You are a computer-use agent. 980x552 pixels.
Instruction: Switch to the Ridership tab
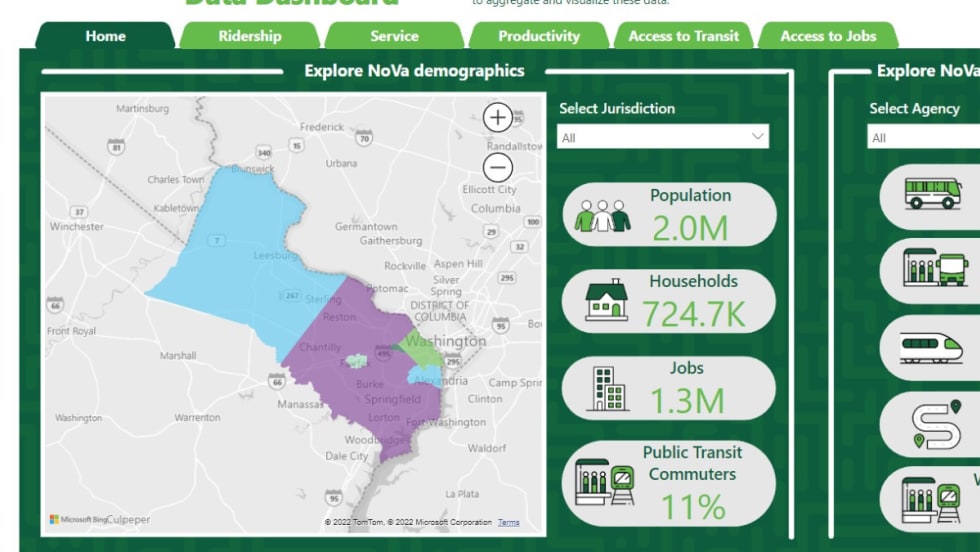(249, 36)
